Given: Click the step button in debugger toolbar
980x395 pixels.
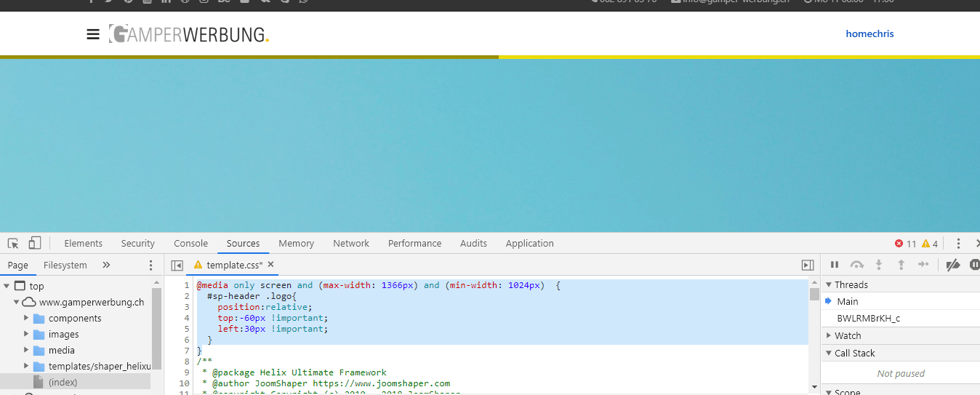Looking at the screenshot, I should pyautogui.click(x=923, y=265).
